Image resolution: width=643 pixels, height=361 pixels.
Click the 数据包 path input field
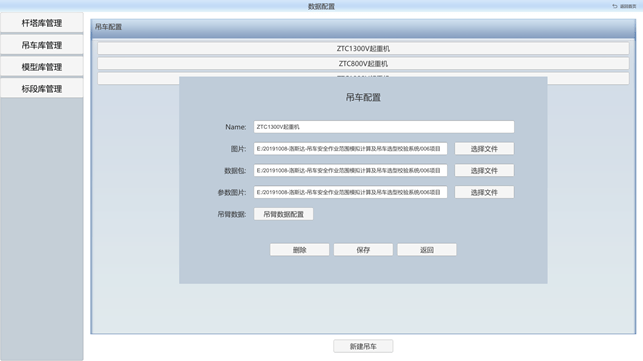pyautogui.click(x=351, y=170)
